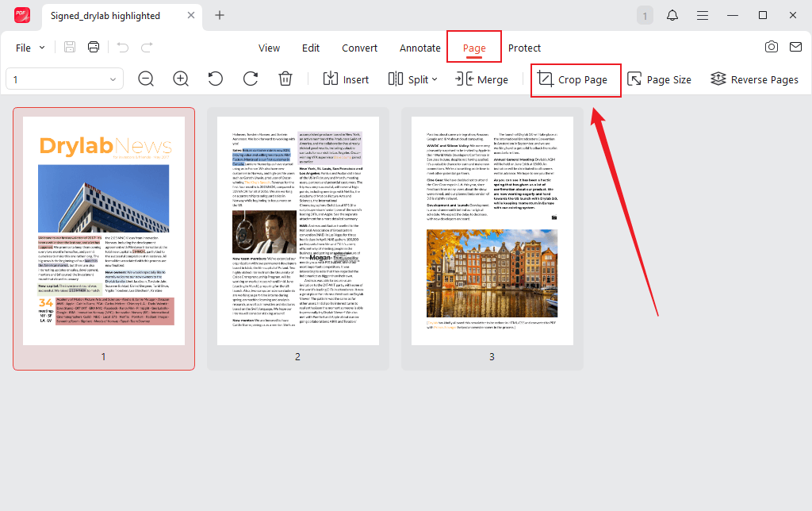Open the hamburger menu
This screenshot has height=511, width=812.
(x=703, y=15)
